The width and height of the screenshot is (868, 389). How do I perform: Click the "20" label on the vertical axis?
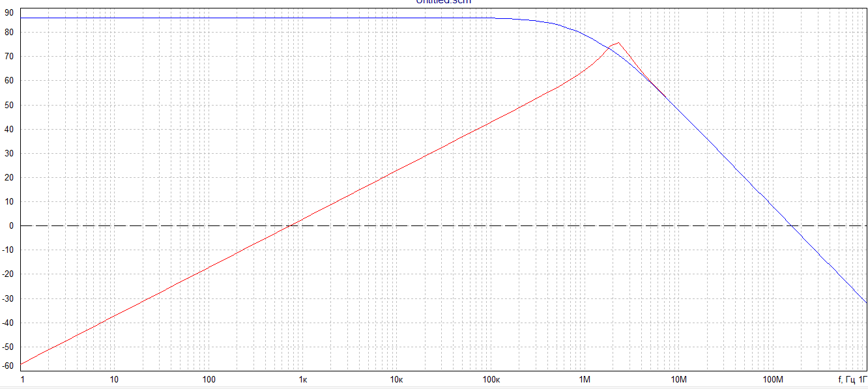[x=8, y=178]
